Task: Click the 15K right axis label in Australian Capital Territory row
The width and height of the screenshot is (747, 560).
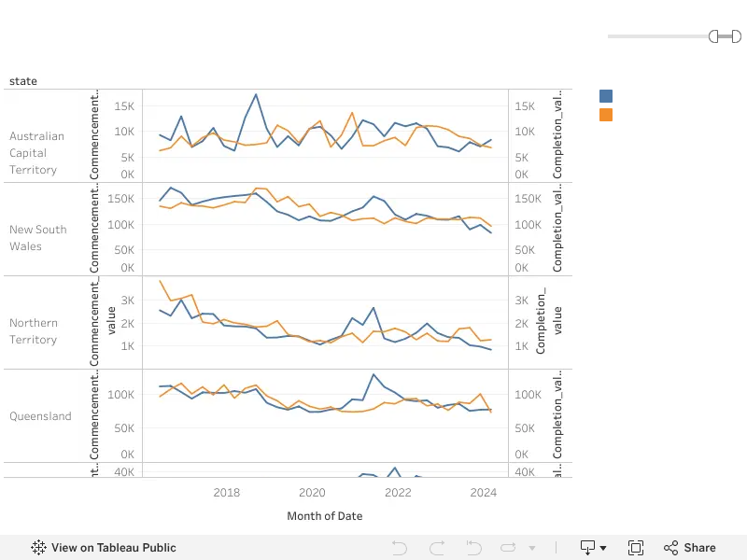Action: 525,106
